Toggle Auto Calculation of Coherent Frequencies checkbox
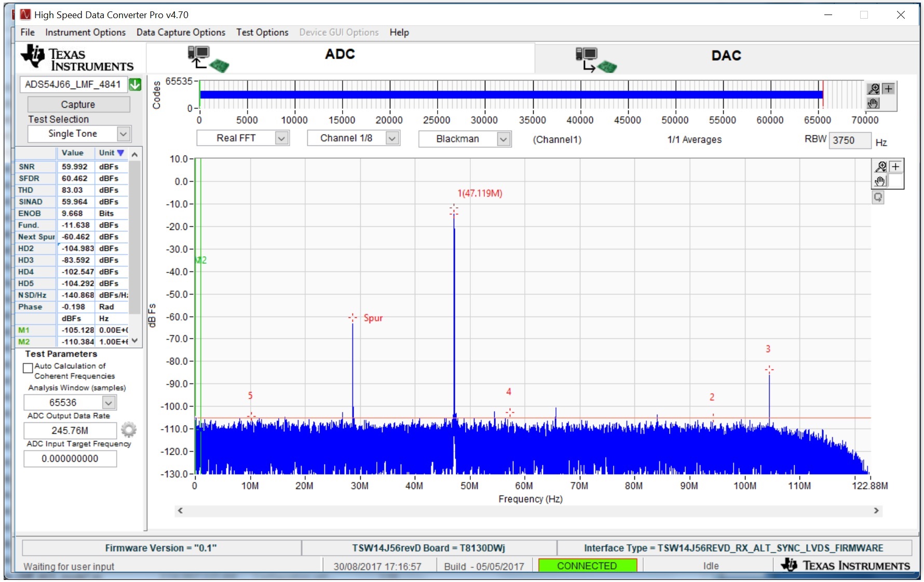Viewport: 924px width, 582px height. tap(28, 368)
